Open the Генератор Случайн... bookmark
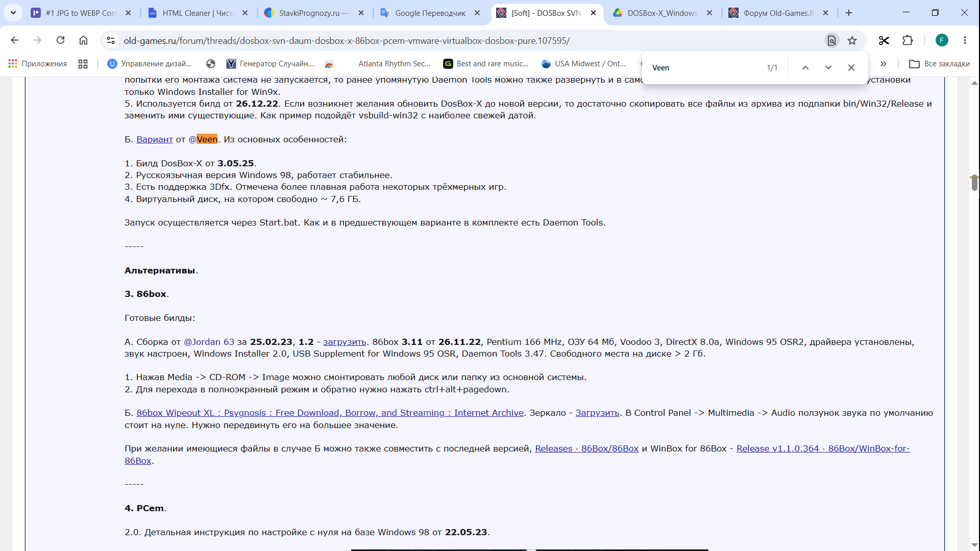 [270, 64]
